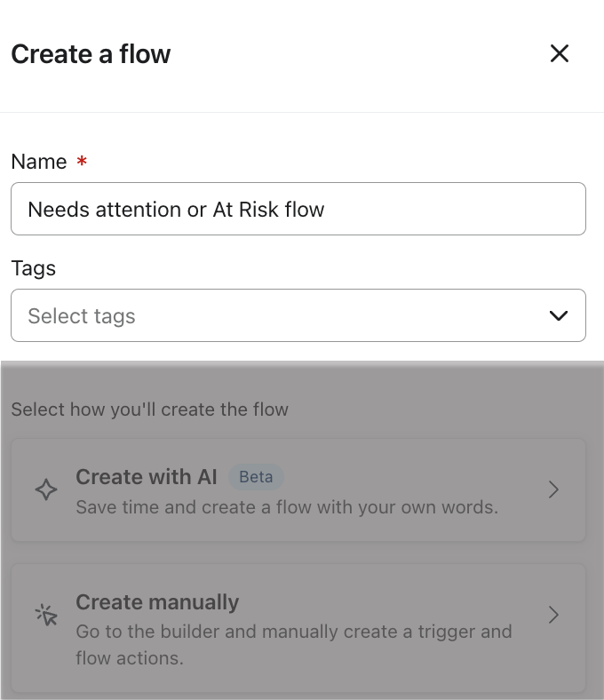Select the Create with AI title

pos(147,477)
